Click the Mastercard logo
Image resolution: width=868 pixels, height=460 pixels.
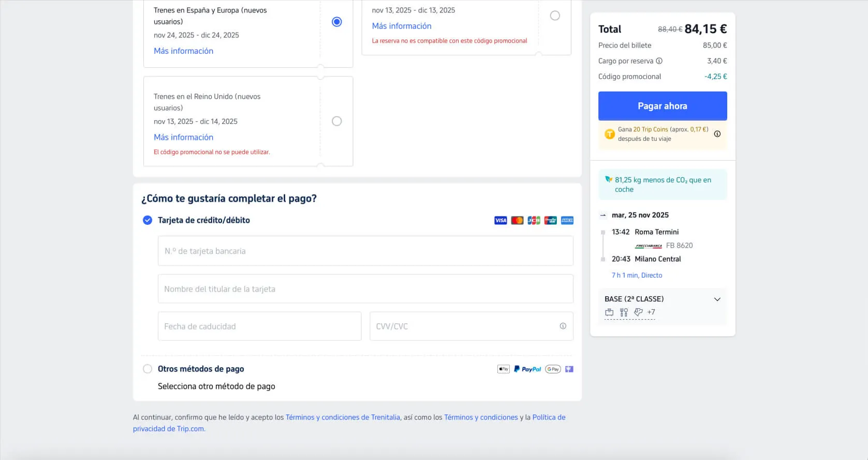(517, 221)
